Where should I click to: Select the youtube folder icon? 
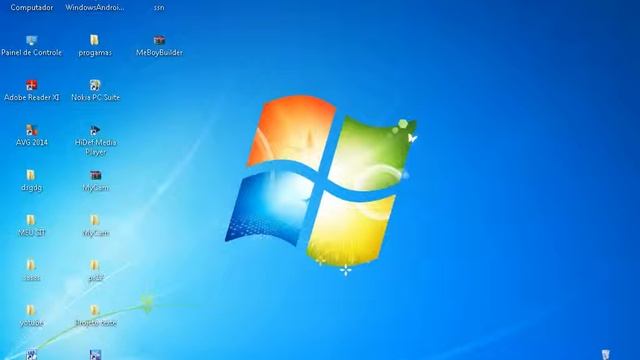click(31, 310)
